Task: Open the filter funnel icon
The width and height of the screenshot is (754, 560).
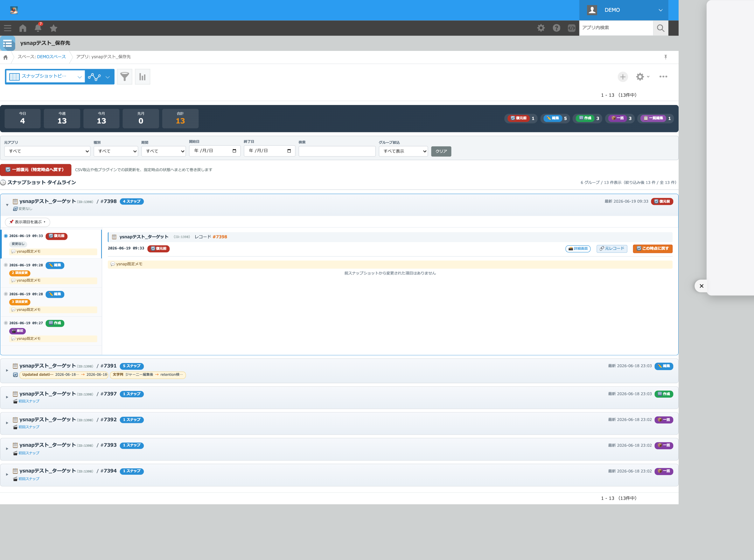Action: tap(124, 77)
